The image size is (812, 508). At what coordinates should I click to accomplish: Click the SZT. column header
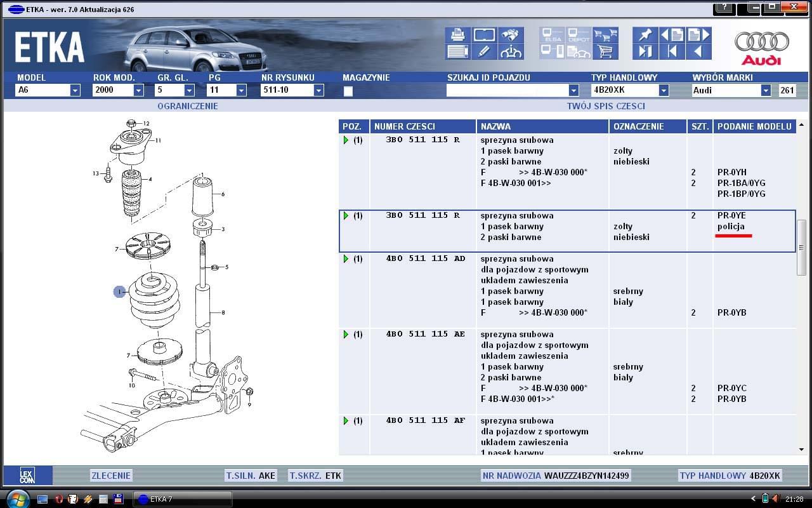[x=700, y=126]
